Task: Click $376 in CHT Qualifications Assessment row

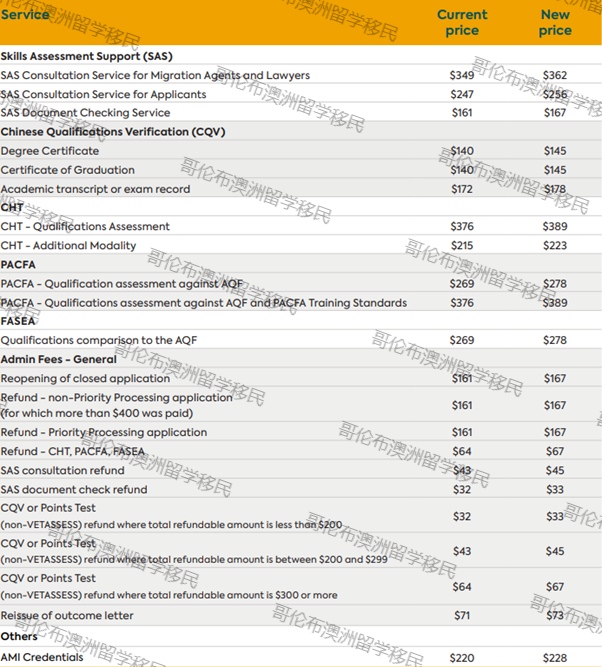Action: pyautogui.click(x=462, y=226)
